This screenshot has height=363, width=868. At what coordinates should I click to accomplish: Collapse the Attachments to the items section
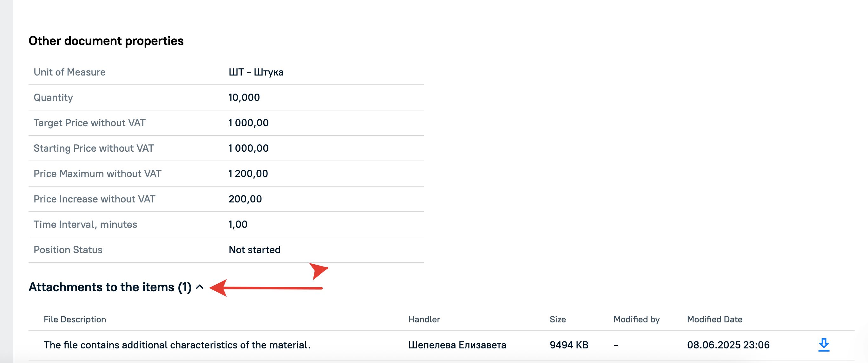coord(200,287)
